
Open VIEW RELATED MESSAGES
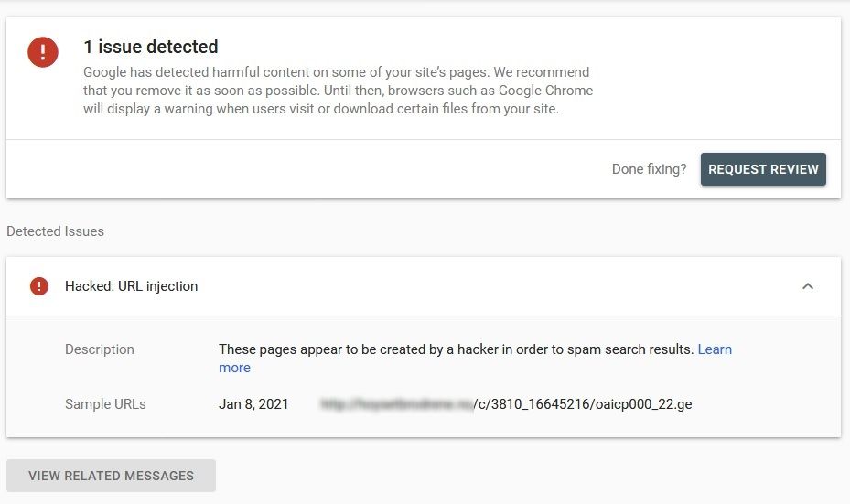coord(111,476)
